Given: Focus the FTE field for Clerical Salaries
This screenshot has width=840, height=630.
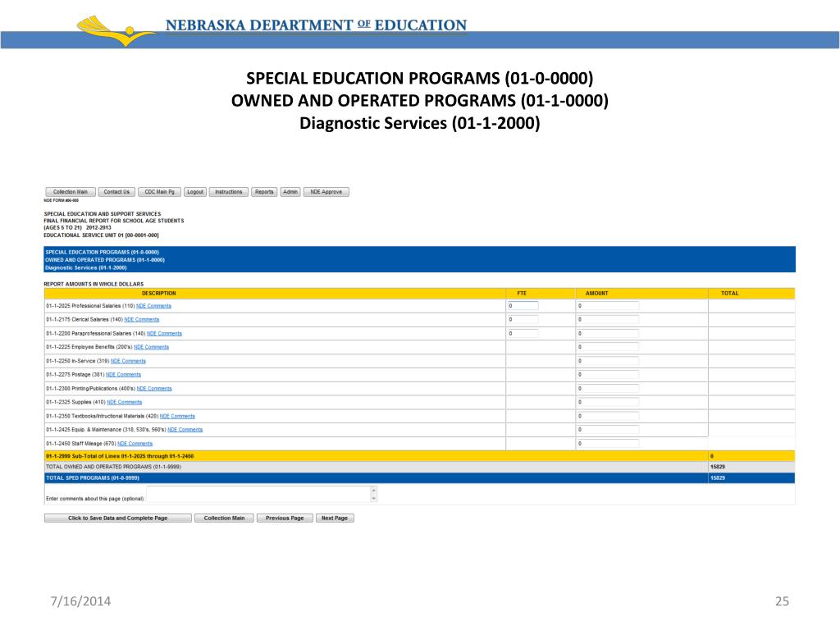Looking at the screenshot, I should (523, 319).
